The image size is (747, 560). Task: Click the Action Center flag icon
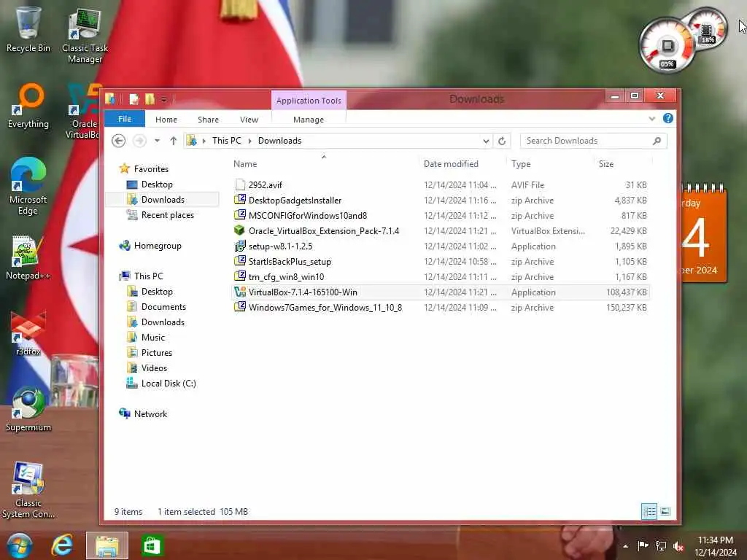click(643, 545)
